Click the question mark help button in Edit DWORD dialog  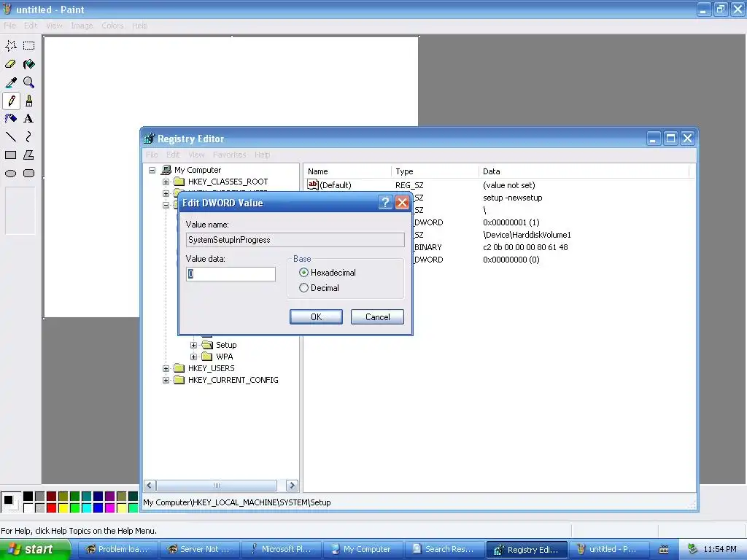click(x=385, y=203)
